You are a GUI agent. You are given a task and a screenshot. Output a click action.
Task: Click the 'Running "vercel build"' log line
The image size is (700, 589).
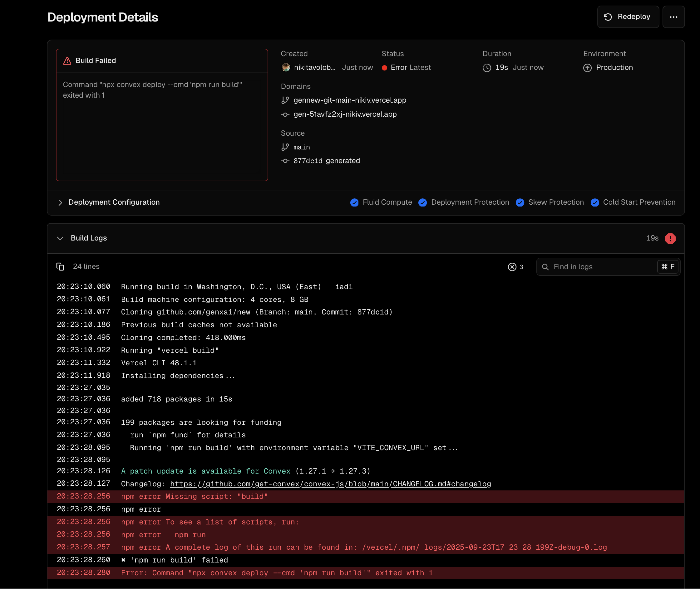pyautogui.click(x=366, y=350)
